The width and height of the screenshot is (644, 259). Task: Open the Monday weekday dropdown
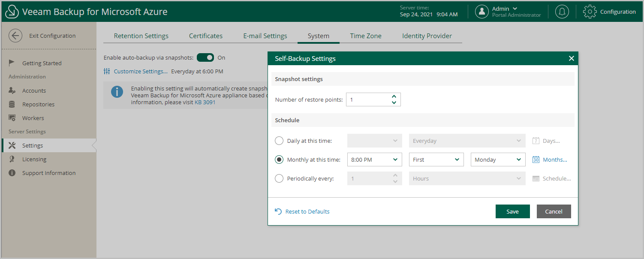tap(498, 160)
